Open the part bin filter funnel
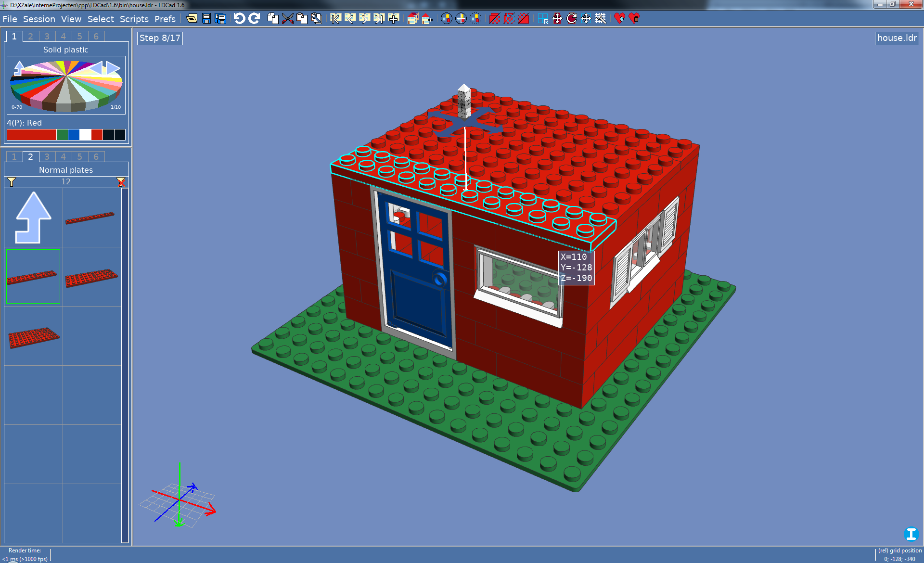The width and height of the screenshot is (924, 563). 12,182
